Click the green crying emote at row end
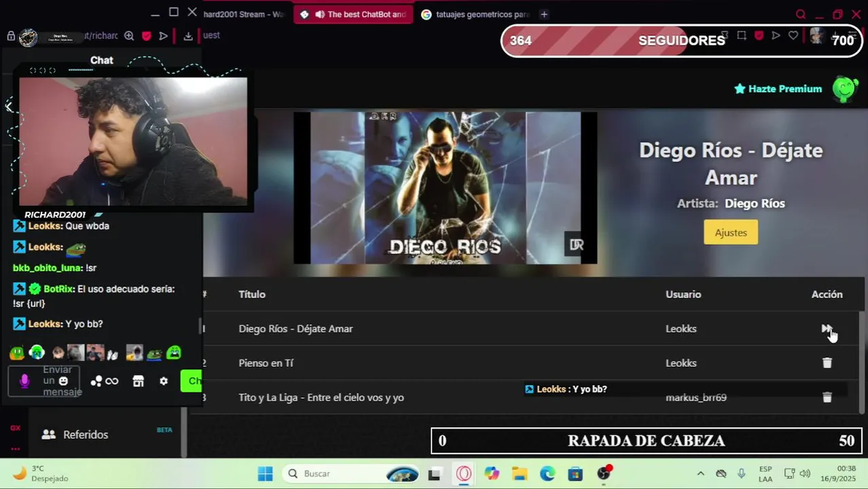Screen dimensions: 868x489 coord(174,352)
